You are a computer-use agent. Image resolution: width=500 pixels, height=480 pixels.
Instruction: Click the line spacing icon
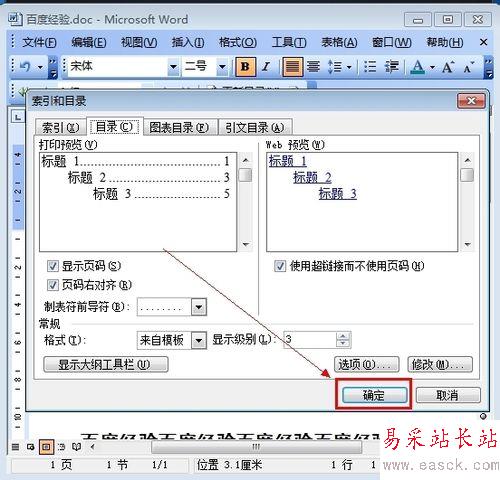click(335, 67)
